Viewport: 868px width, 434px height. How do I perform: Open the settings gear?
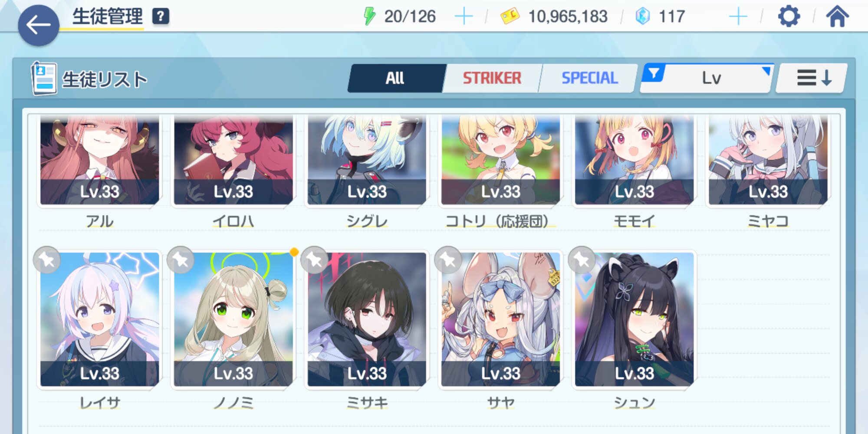pos(789,16)
